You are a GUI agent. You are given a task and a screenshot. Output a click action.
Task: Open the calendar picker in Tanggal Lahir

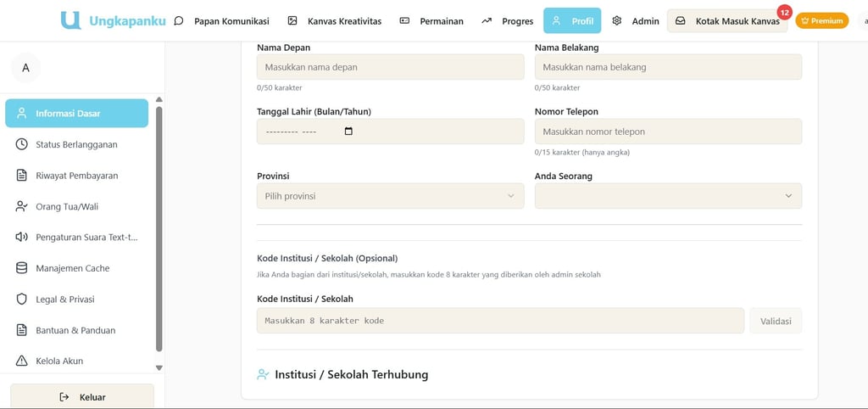[x=348, y=132]
